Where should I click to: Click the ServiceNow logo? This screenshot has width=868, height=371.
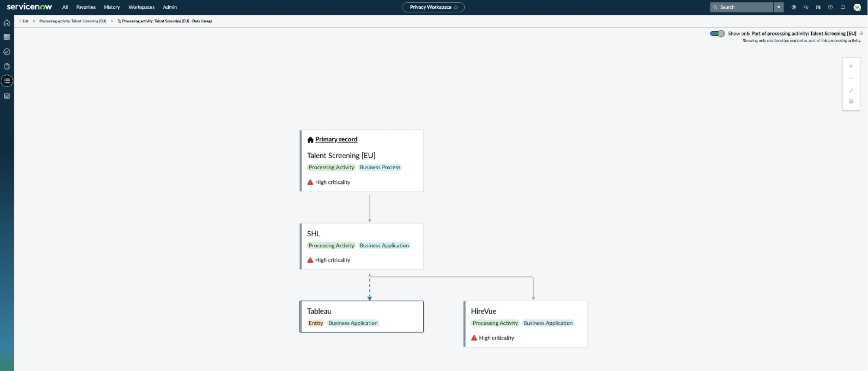29,6
